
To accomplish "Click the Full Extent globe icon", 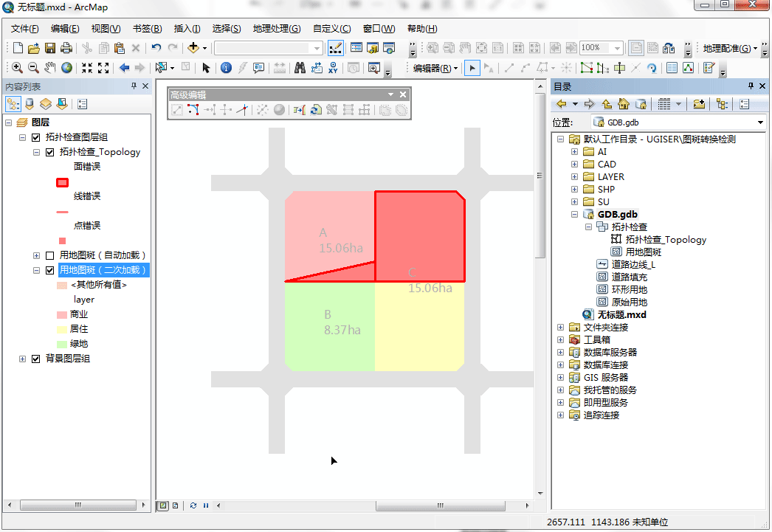I will (x=67, y=68).
